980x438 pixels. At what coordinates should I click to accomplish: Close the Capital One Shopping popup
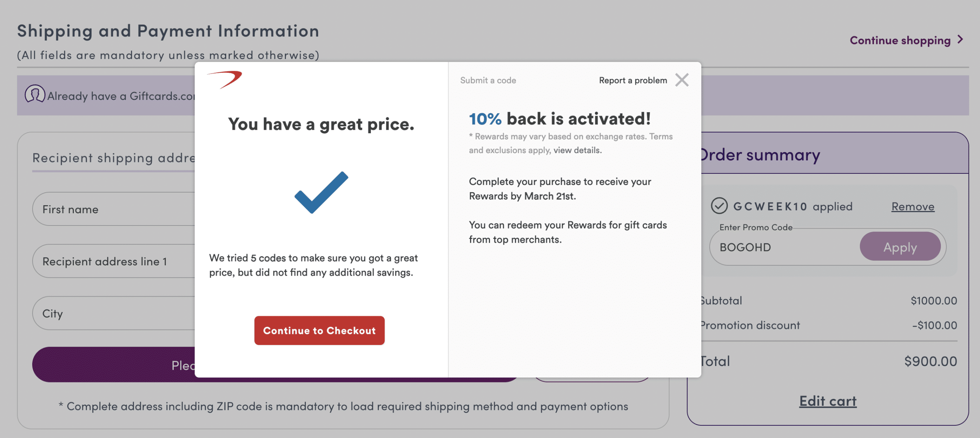coord(682,80)
